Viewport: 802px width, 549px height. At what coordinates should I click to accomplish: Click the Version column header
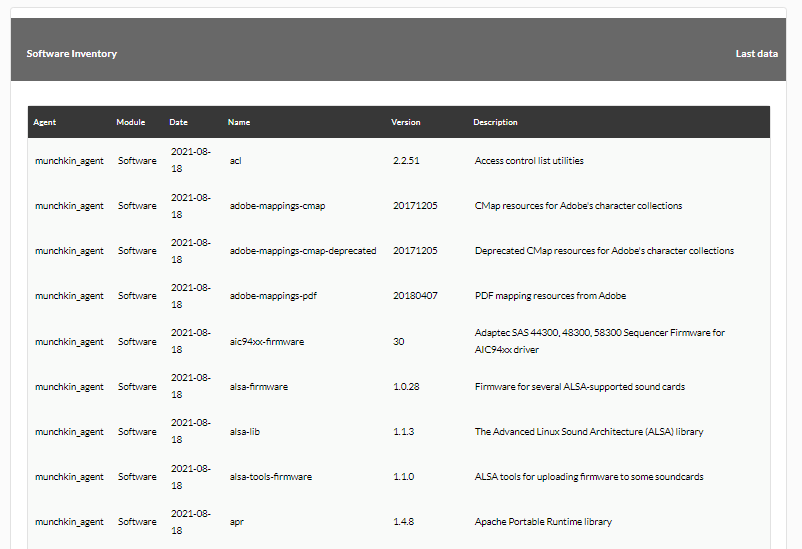coord(406,122)
